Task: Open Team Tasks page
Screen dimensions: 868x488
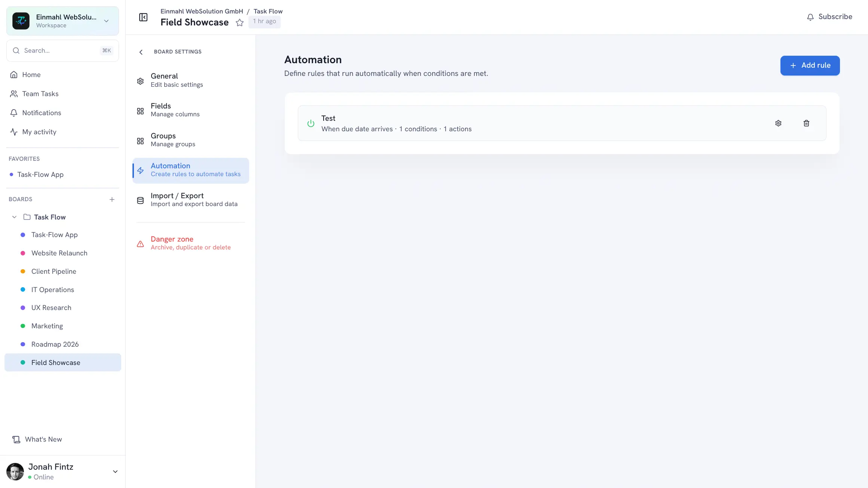Action: [63, 94]
